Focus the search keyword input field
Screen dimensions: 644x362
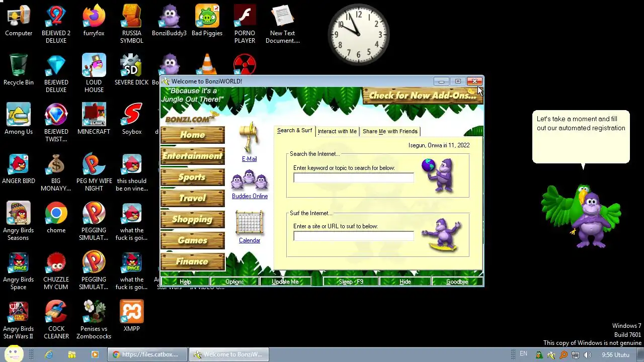[353, 177]
